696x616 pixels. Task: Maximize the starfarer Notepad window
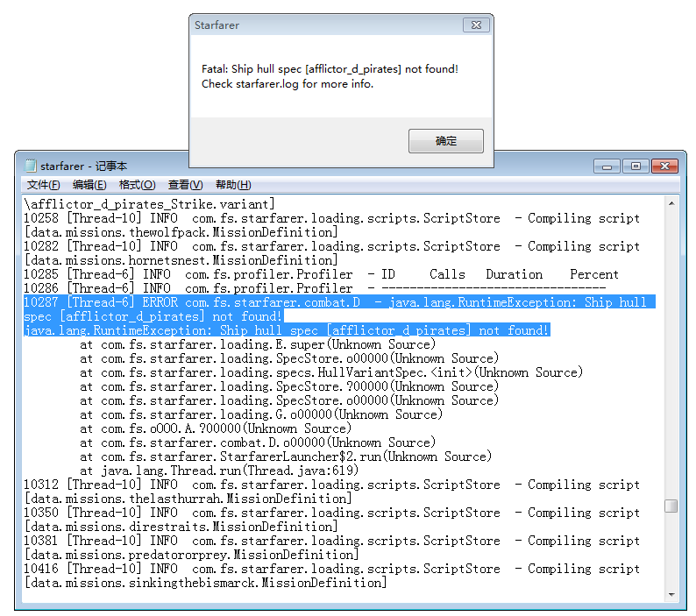(635, 166)
